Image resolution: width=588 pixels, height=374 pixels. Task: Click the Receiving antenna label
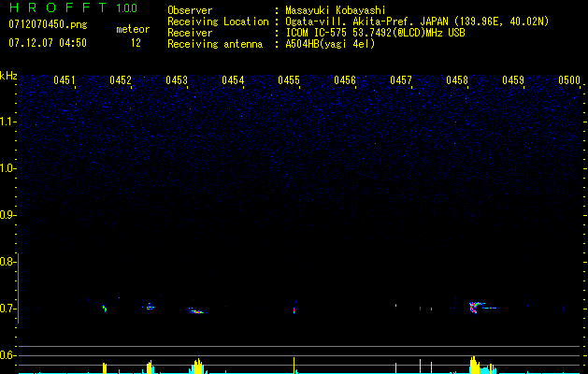pos(215,44)
